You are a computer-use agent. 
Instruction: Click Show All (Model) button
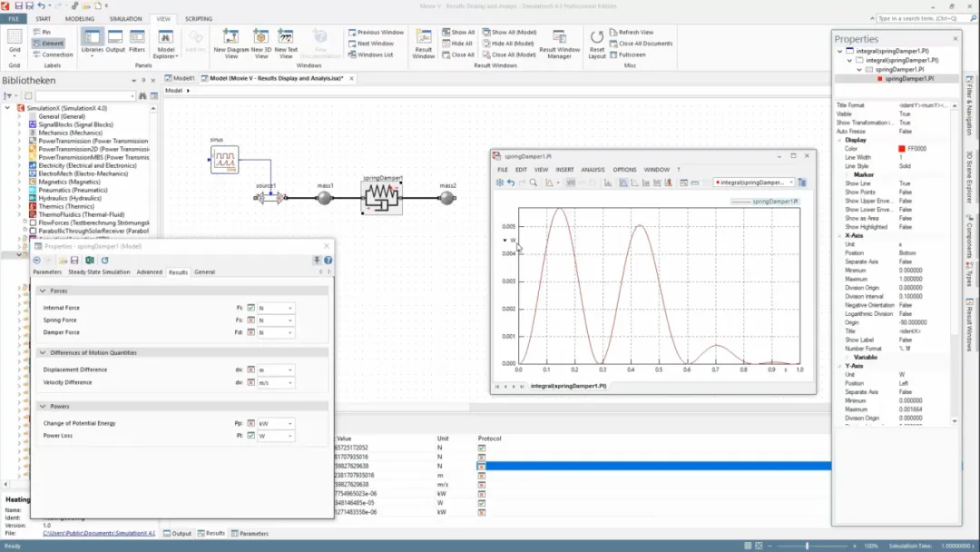point(509,32)
